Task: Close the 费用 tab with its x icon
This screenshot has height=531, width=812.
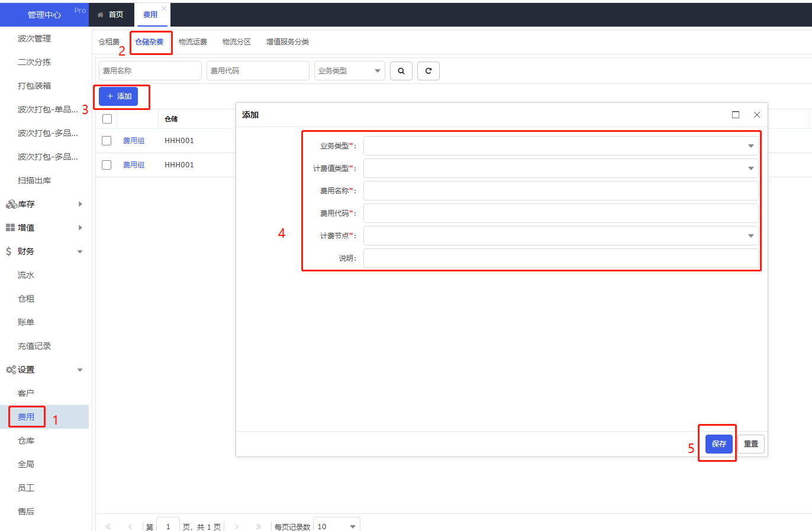Action: tap(164, 8)
